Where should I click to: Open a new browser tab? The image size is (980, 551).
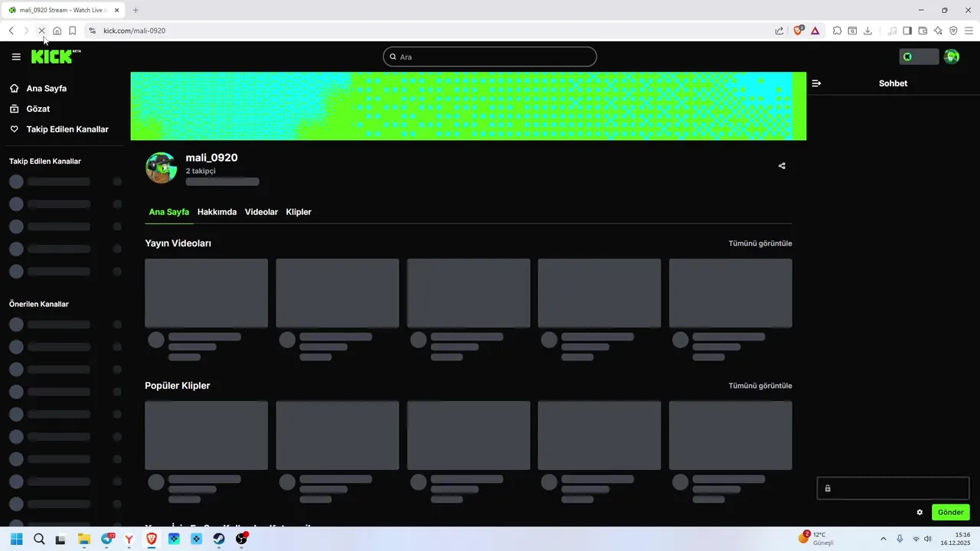pos(136,10)
